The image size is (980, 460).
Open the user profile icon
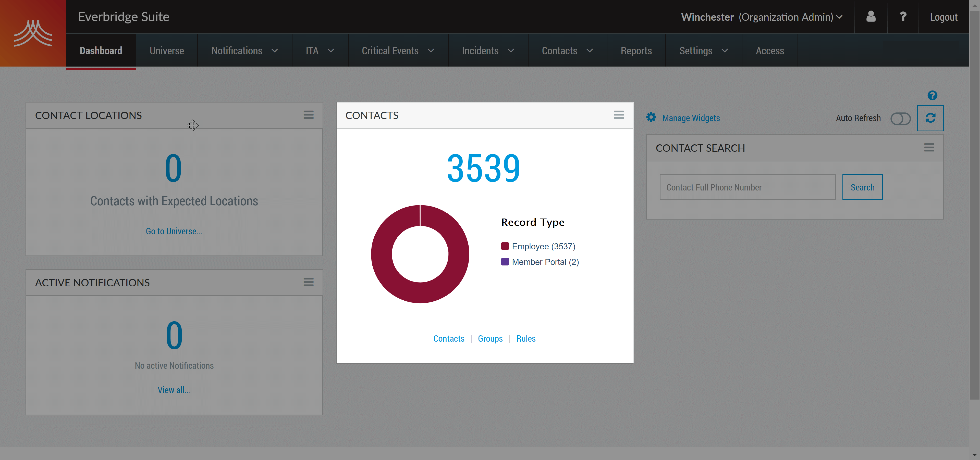tap(871, 17)
